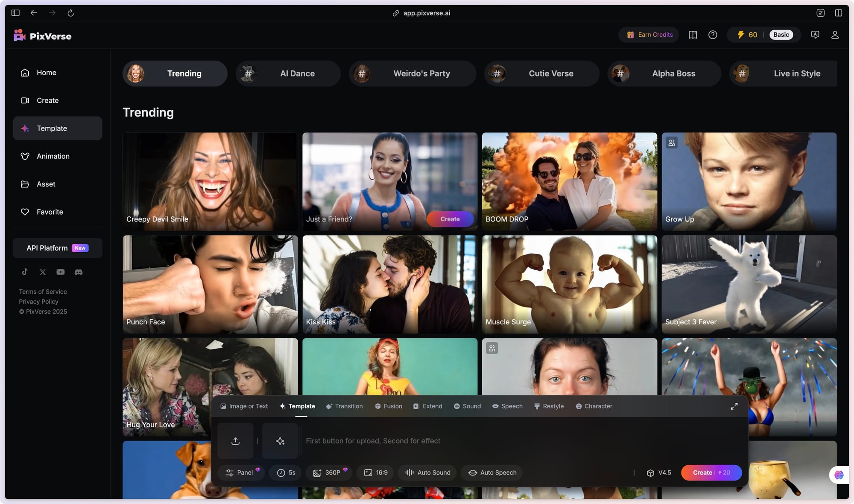854x504 pixels.
Task: Open the user guide book icon
Action: tap(692, 35)
